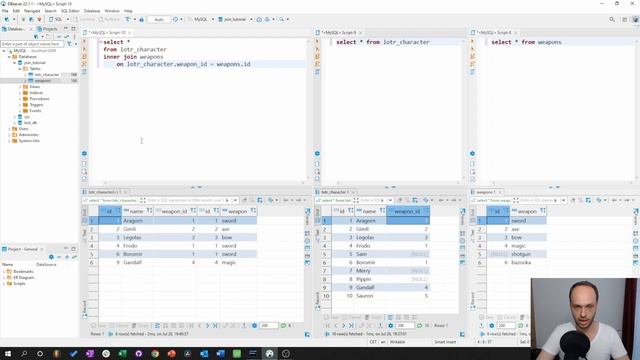
Task: Click the weapon column header in the join result
Action: click(x=239, y=211)
